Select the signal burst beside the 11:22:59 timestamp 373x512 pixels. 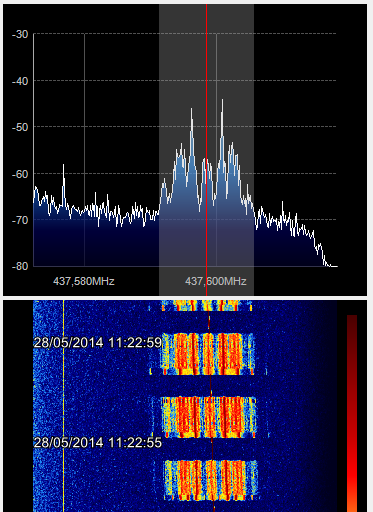click(208, 354)
